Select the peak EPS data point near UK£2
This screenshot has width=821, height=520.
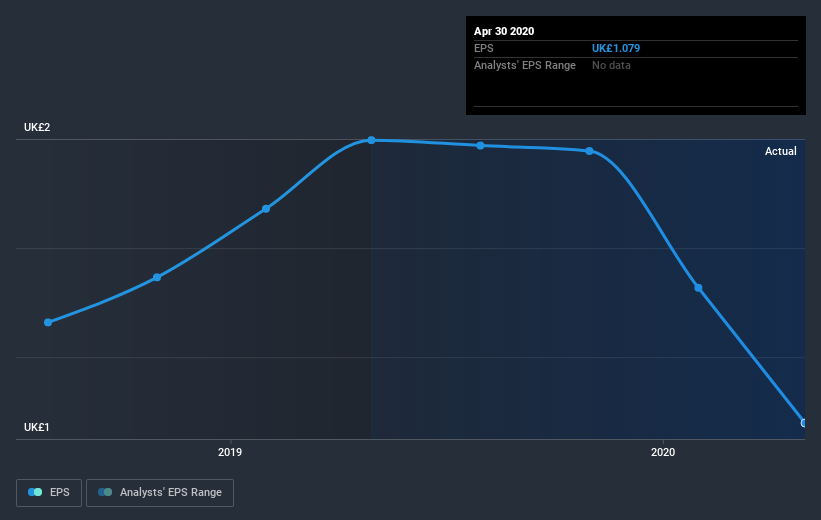click(371, 140)
